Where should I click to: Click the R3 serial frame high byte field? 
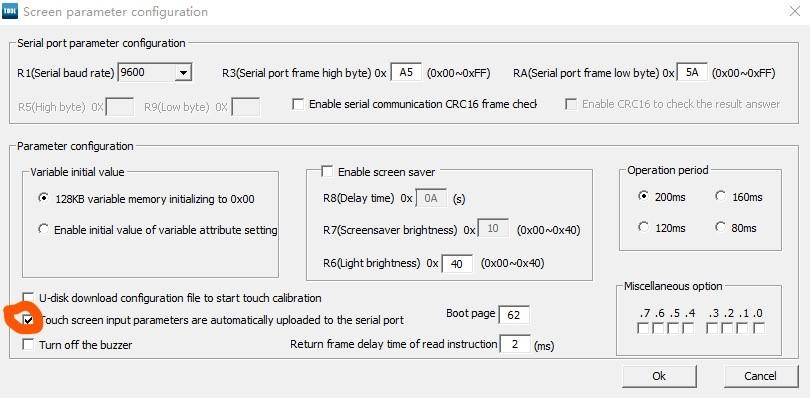(x=406, y=73)
